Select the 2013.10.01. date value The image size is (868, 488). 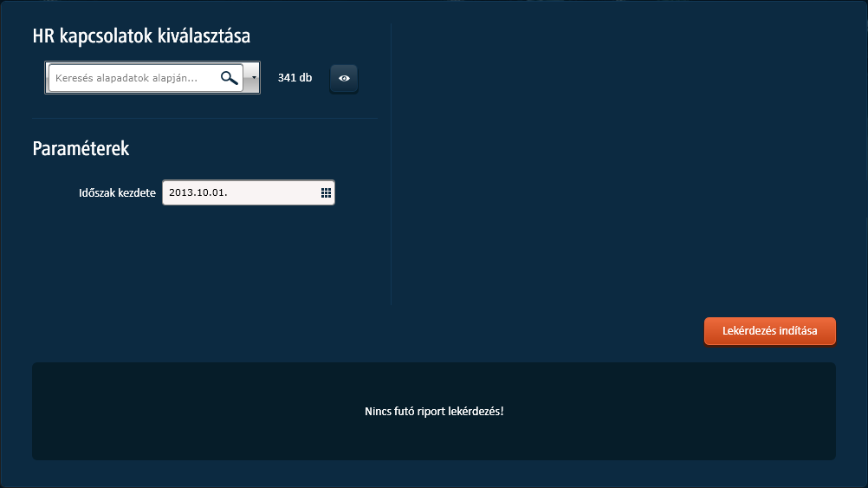click(x=198, y=192)
